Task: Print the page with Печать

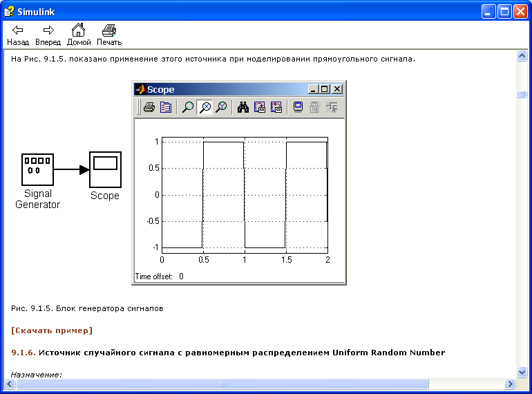Action: tap(109, 35)
